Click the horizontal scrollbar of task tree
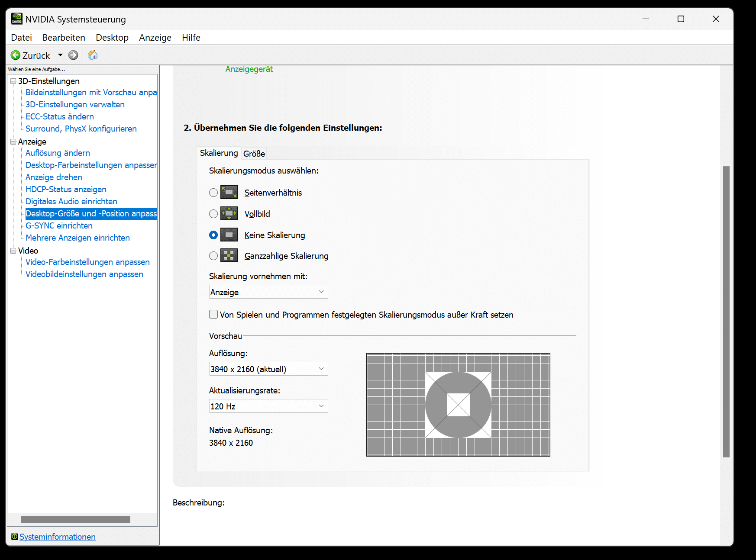This screenshot has width=756, height=560. pyautogui.click(x=75, y=519)
